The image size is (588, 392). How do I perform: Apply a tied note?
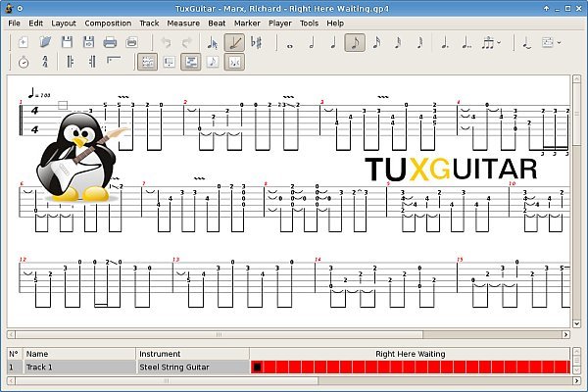[x=527, y=42]
